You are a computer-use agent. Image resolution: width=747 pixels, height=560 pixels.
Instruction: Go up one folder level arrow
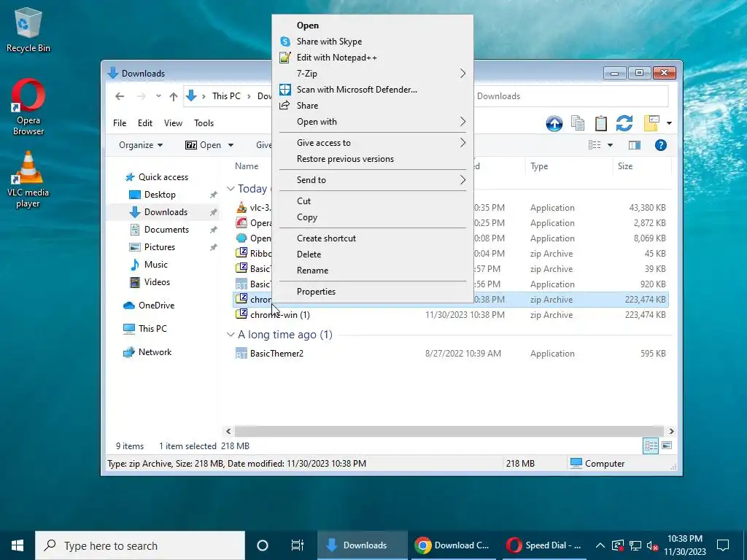(x=174, y=97)
